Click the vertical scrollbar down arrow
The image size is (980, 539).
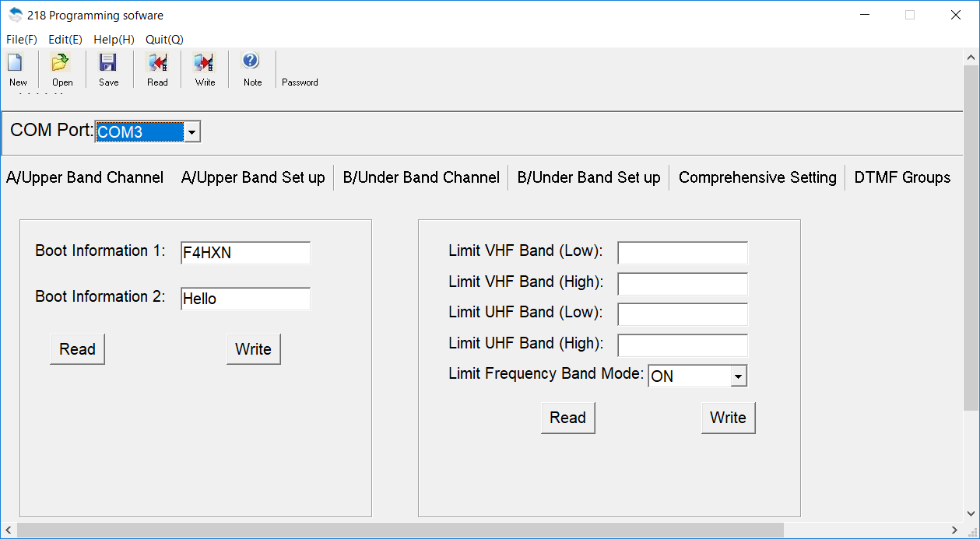[x=971, y=513]
